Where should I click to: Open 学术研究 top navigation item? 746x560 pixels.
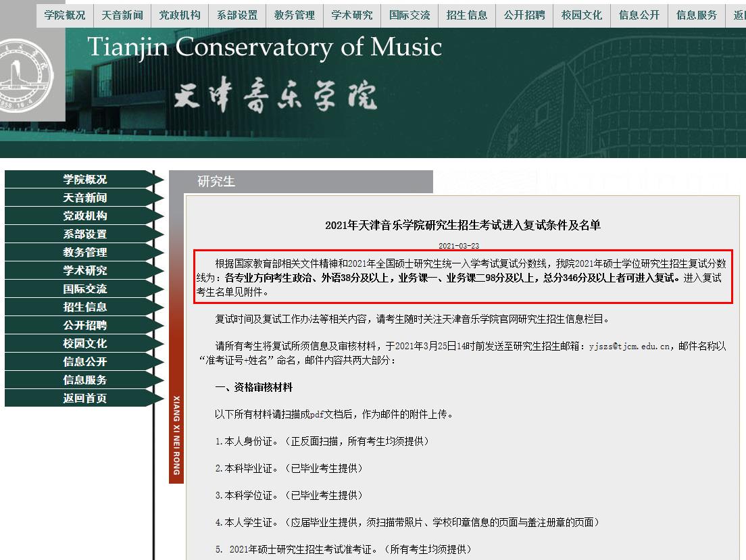(352, 15)
